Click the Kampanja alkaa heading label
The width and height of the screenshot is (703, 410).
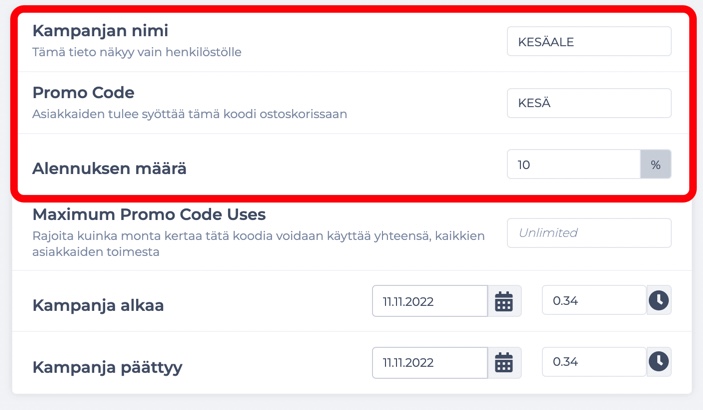[x=98, y=305]
